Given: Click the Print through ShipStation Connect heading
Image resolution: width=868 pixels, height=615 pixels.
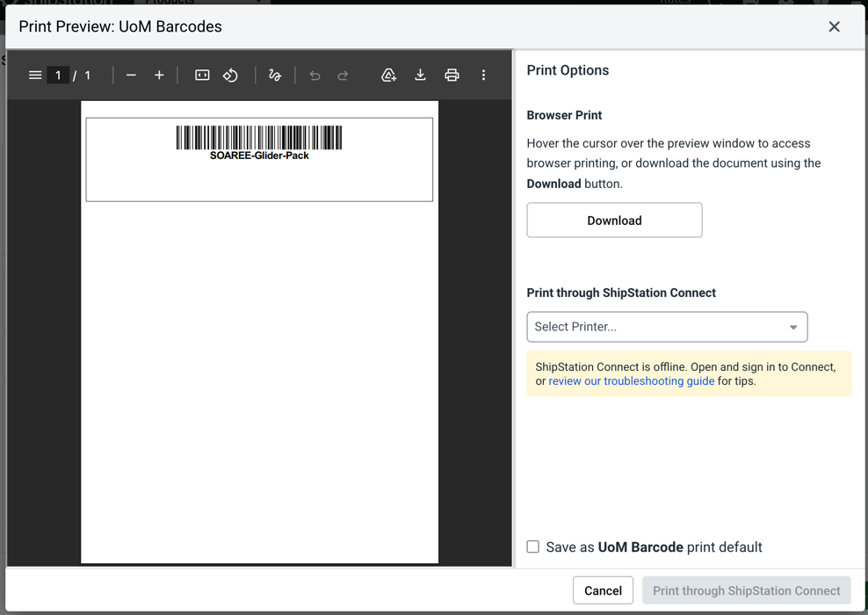Looking at the screenshot, I should pos(621,293).
